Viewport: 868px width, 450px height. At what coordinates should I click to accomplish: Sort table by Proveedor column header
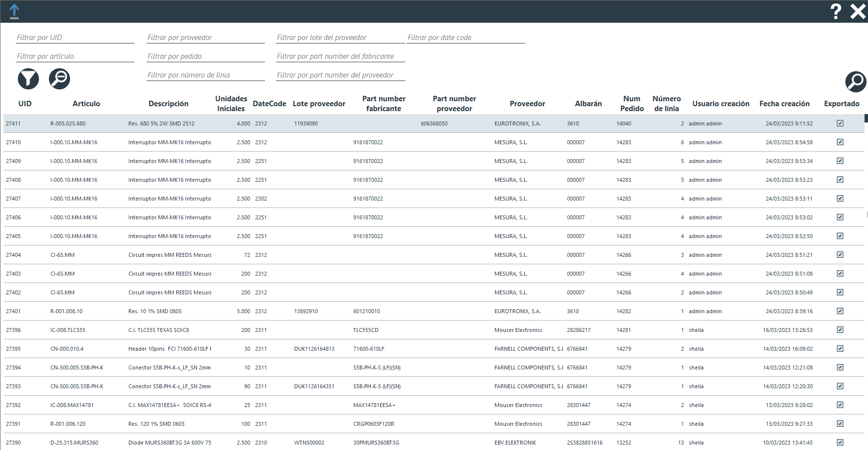pyautogui.click(x=527, y=104)
